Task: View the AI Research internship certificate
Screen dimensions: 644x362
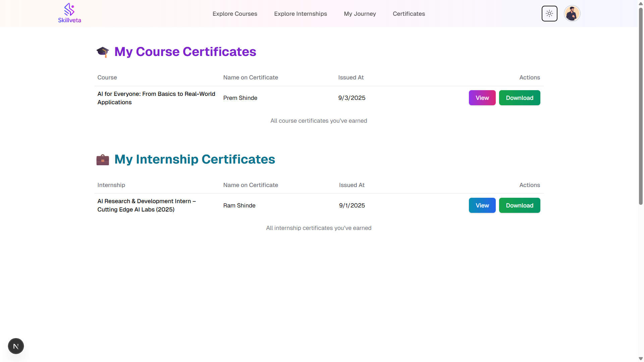Action: tap(482, 205)
